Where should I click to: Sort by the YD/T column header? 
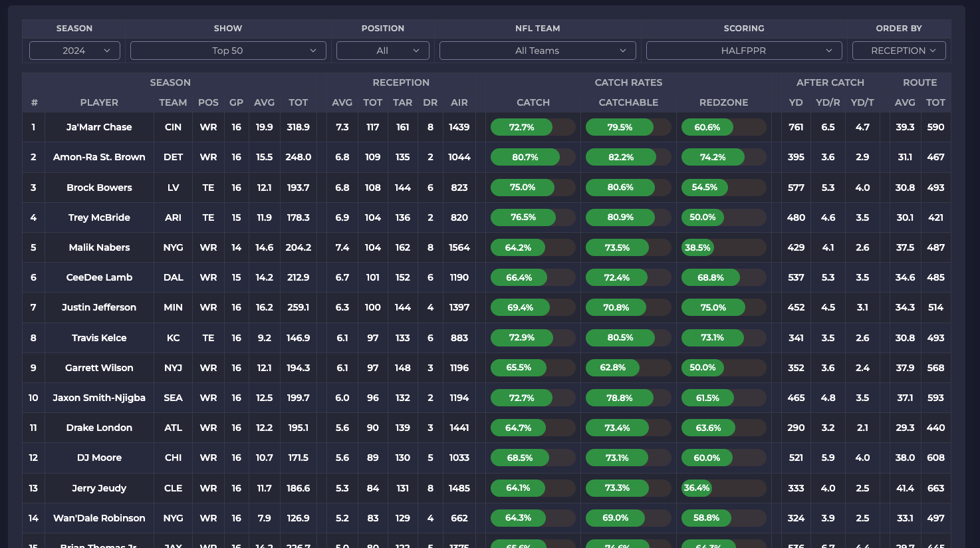click(862, 102)
